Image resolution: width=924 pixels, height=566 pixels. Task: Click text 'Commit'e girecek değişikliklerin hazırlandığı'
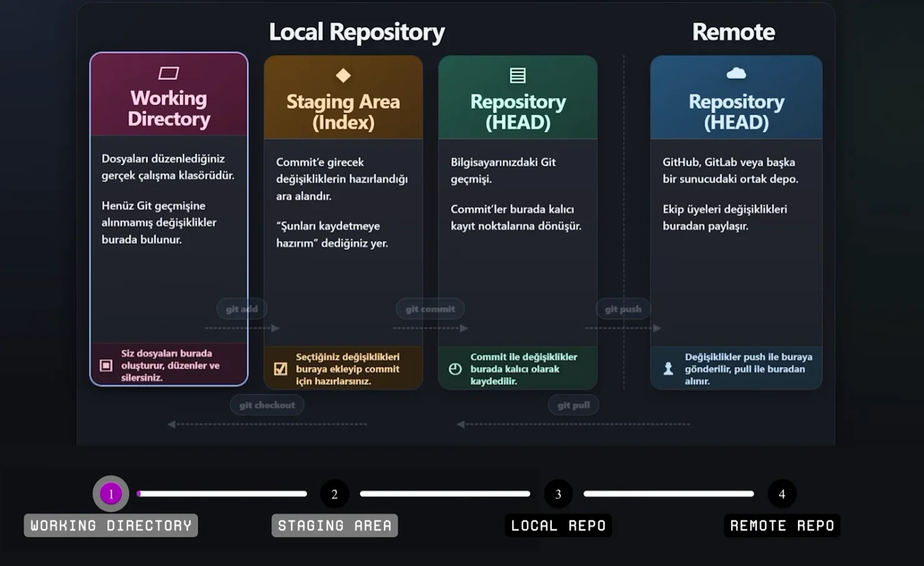pyautogui.click(x=342, y=171)
